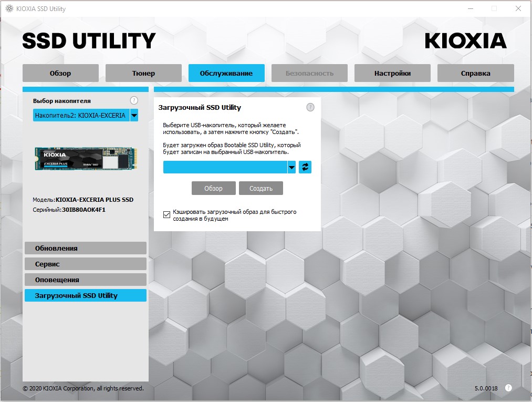Toggle the Кэшировать загрузочный образ checkbox
The height and width of the screenshot is (402, 532).
click(166, 214)
